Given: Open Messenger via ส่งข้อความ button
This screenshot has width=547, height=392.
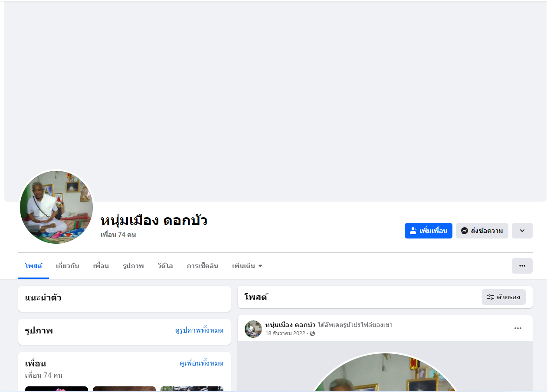Looking at the screenshot, I should point(482,231).
